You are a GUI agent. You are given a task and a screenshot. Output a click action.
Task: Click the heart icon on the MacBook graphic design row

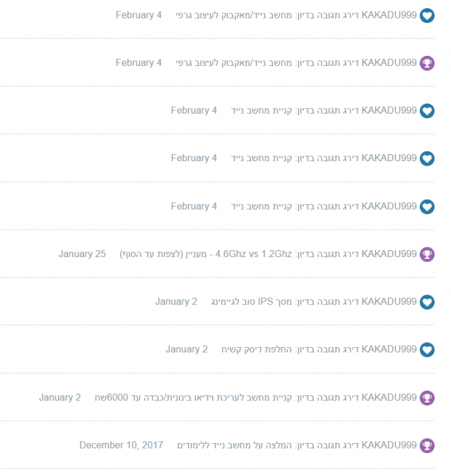(x=428, y=15)
